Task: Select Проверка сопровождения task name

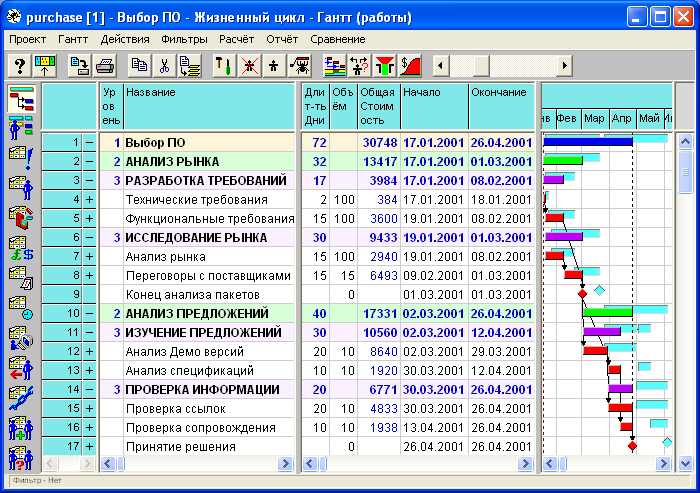Action: click(x=200, y=428)
